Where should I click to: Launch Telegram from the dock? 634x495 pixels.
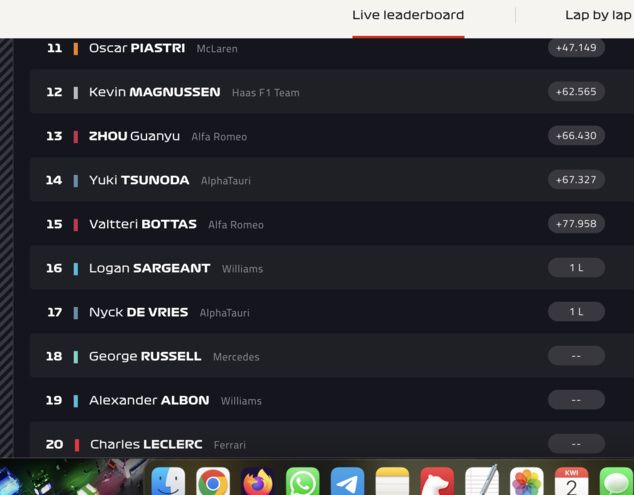(347, 481)
